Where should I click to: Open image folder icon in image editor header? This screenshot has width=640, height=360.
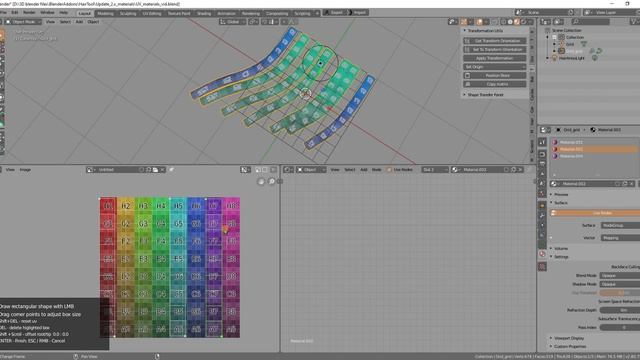coord(156,170)
